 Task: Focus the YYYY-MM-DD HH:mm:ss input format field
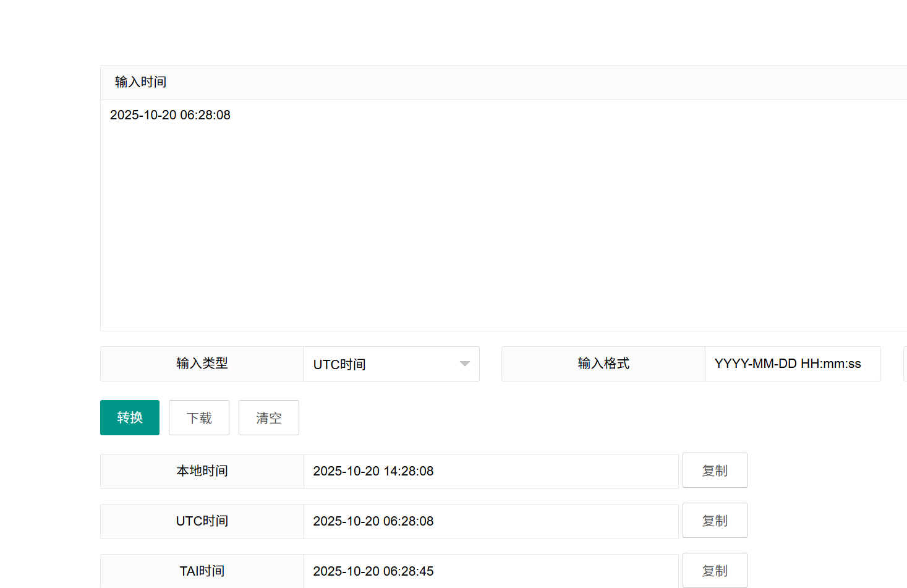pos(791,364)
